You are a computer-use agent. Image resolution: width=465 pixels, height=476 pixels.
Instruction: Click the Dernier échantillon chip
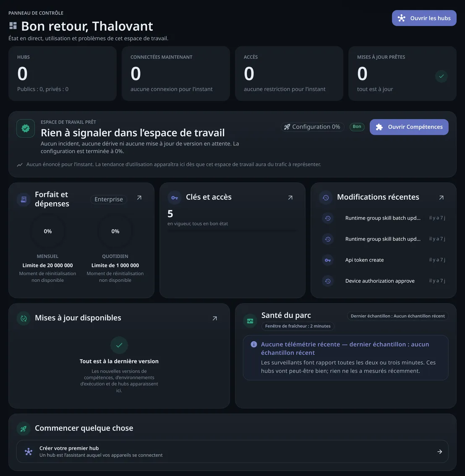(397, 316)
